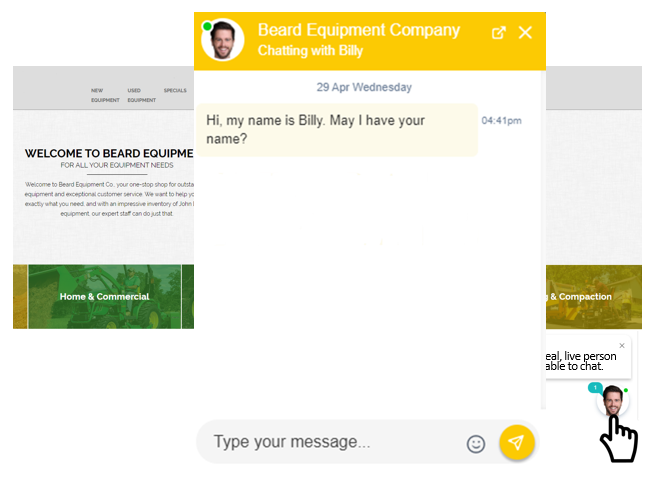Screen dimensions: 656x482
Task: Open the chat launcher avatar on the webpage
Action: [613, 400]
